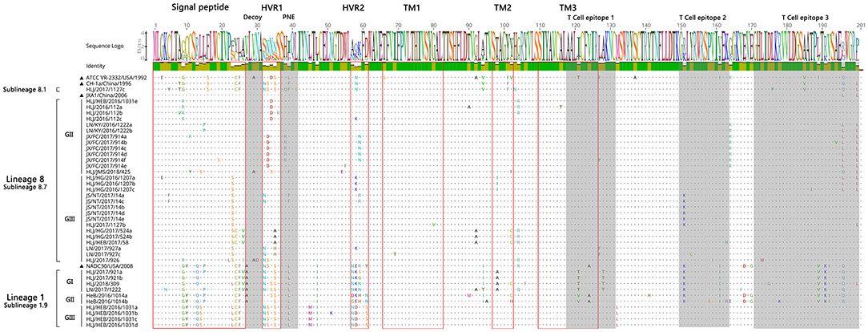Screen dimensions: 868x332
Task: Select sequence name LN/2017/927a
Action: click(102, 249)
